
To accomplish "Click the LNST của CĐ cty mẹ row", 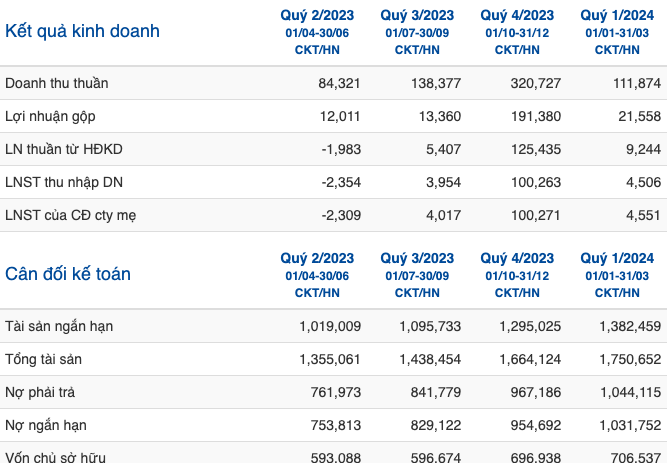I will click(x=333, y=215).
